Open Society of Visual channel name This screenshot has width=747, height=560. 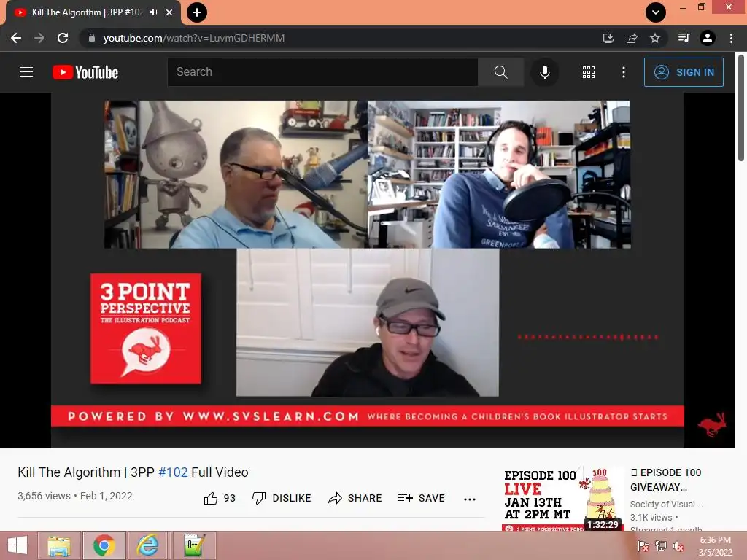666,505
